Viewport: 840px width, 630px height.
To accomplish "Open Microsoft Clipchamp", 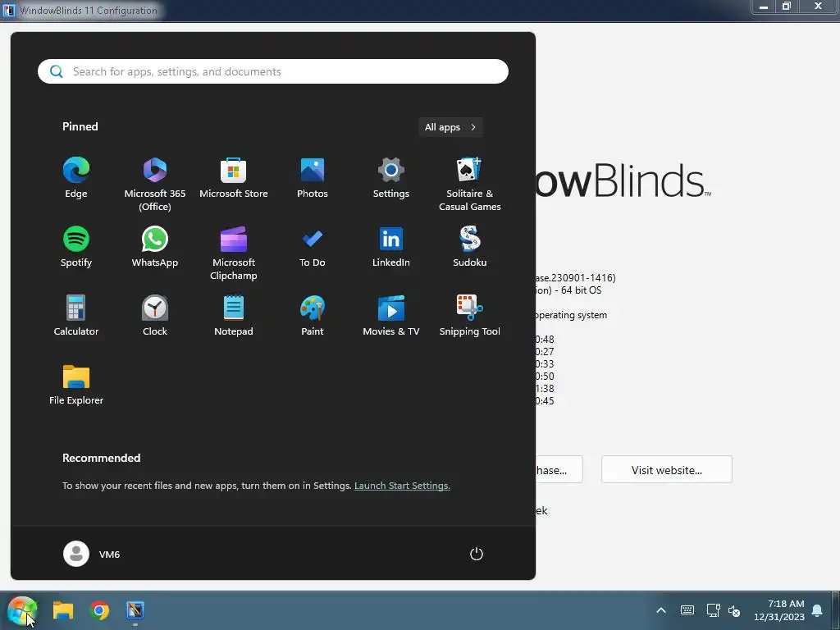I will pyautogui.click(x=234, y=253).
